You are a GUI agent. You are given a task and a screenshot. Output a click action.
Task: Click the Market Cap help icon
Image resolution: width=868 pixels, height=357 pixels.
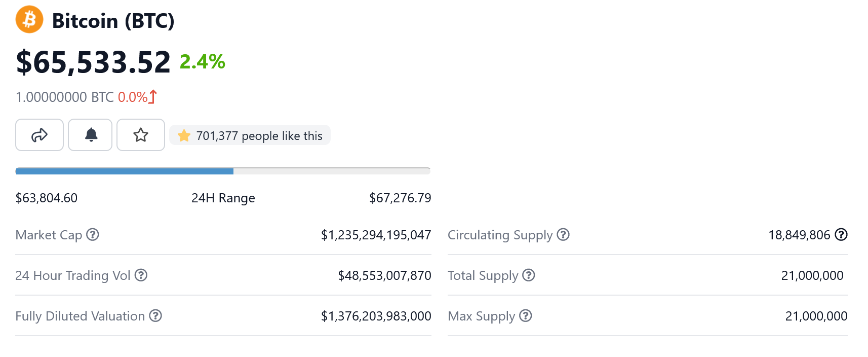click(93, 234)
